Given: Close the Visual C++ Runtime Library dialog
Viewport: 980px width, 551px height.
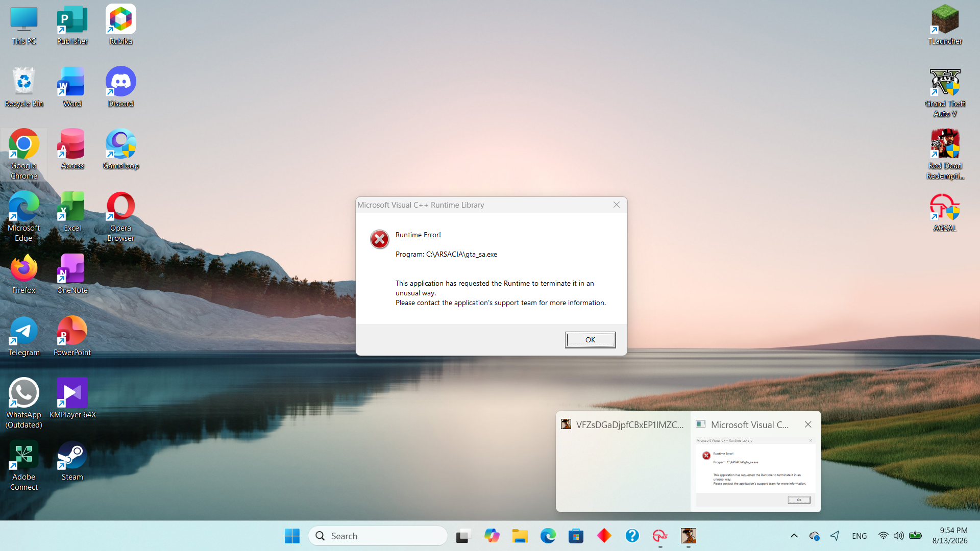Looking at the screenshot, I should click(617, 205).
